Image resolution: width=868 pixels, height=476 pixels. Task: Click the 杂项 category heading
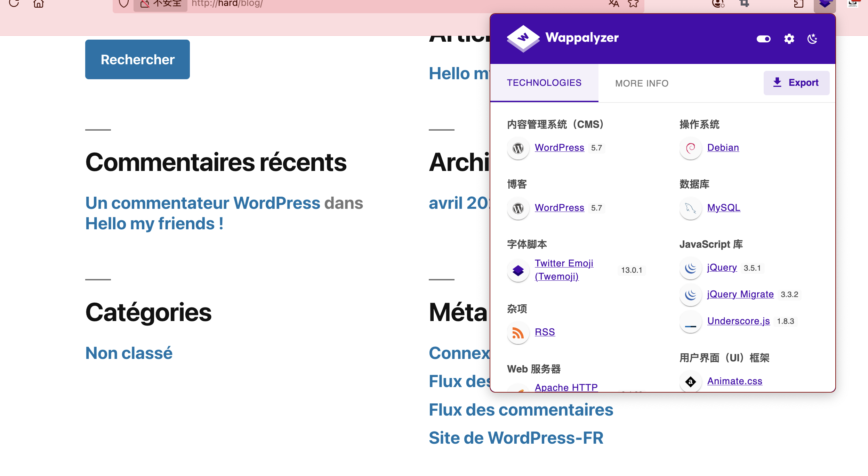(x=517, y=309)
